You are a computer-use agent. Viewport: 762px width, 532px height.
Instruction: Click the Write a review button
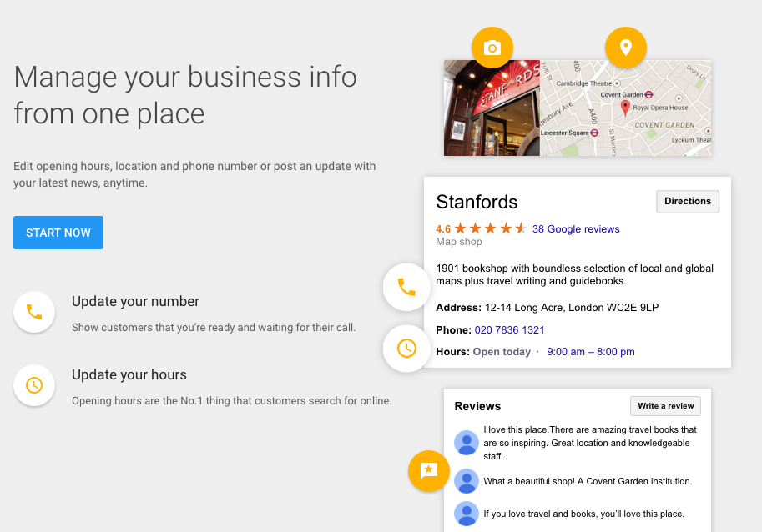click(665, 406)
